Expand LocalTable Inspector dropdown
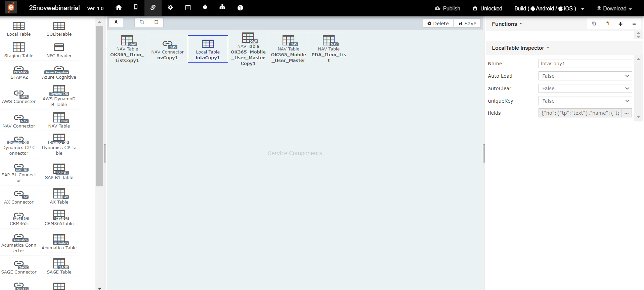The height and width of the screenshot is (290, 644). coord(521,48)
